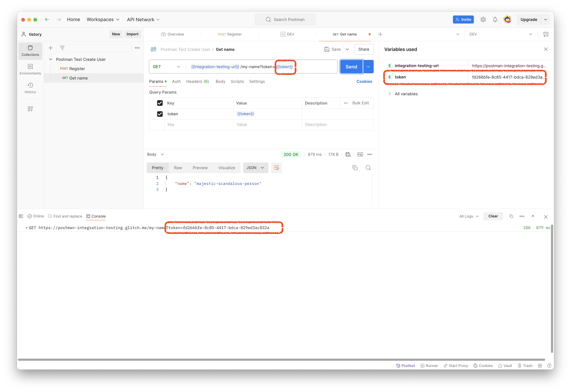Uncheck the token query param checkbox

tap(160, 114)
